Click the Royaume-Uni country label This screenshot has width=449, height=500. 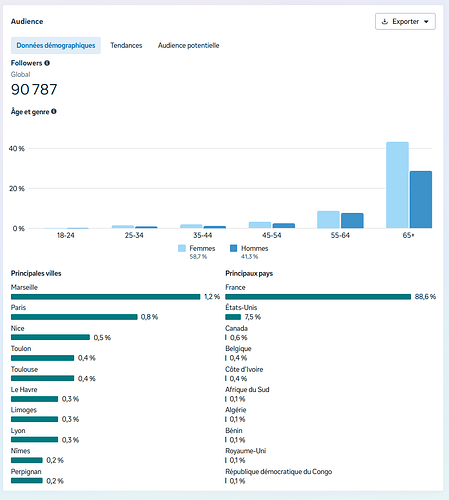[246, 451]
